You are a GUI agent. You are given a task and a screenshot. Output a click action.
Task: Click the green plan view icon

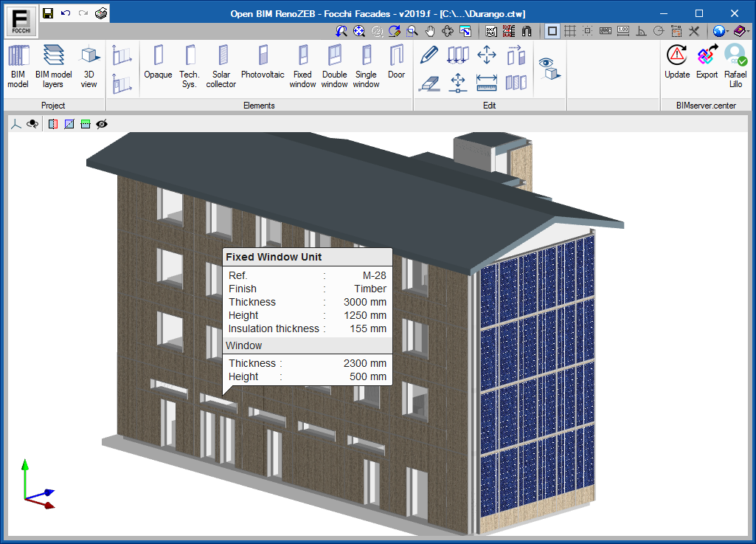[86, 125]
